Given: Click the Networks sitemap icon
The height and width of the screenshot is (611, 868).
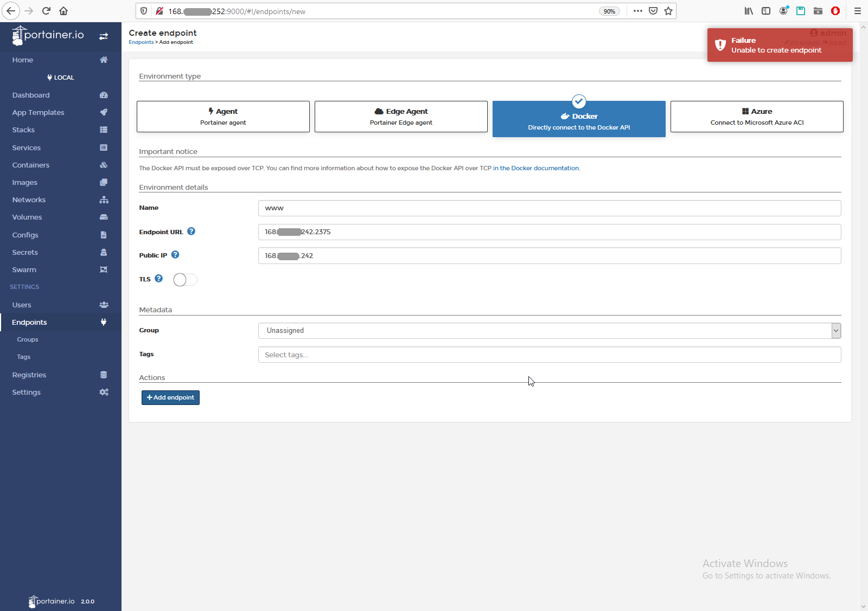Looking at the screenshot, I should coord(104,200).
